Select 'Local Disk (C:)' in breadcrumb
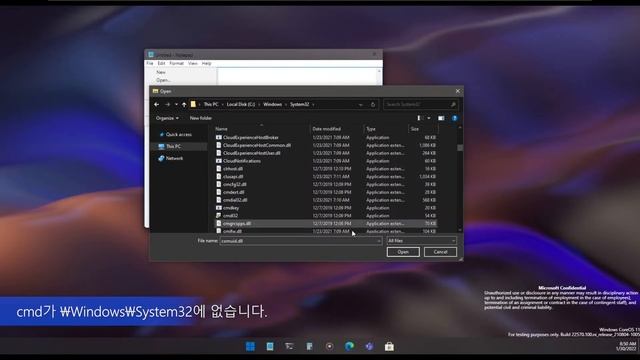The width and height of the screenshot is (640, 360). coord(241,104)
